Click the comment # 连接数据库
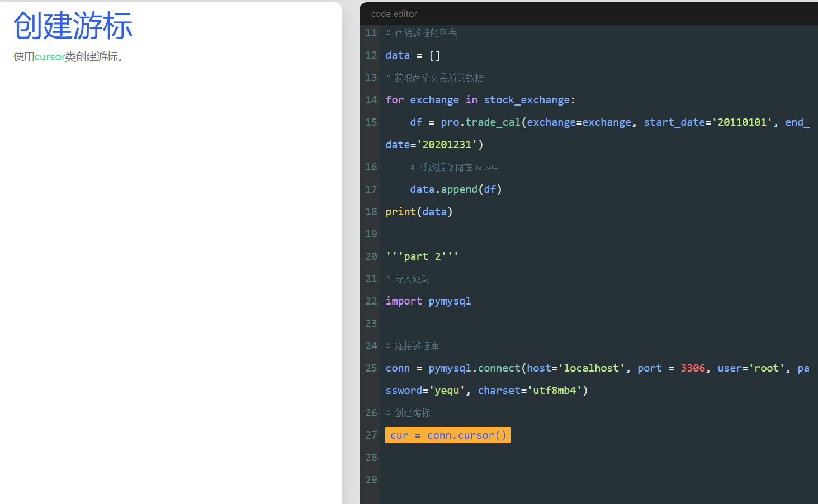This screenshot has height=504, width=818. (412, 346)
